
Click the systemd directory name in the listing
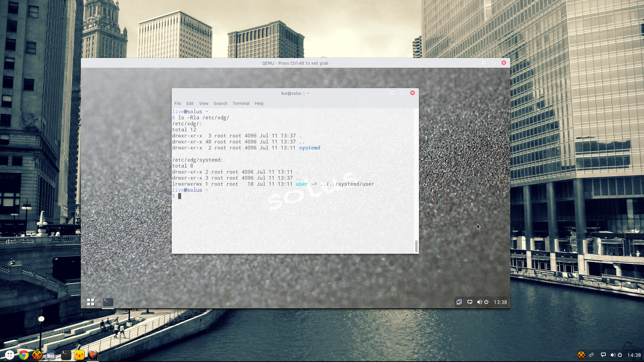point(309,148)
